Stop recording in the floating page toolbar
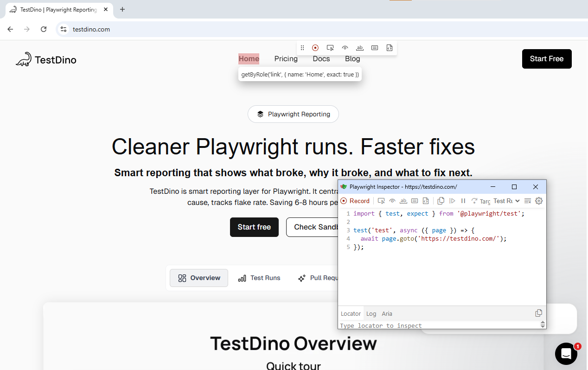 (315, 48)
